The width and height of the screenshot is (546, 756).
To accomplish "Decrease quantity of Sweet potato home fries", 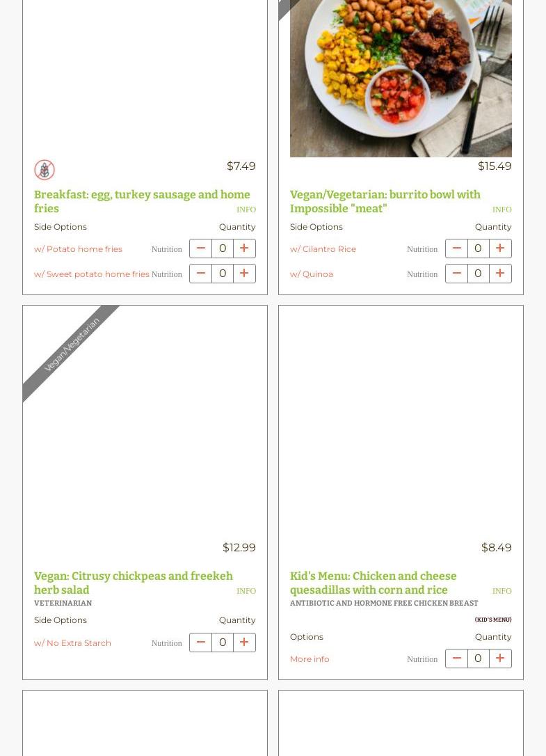I will coord(200,274).
